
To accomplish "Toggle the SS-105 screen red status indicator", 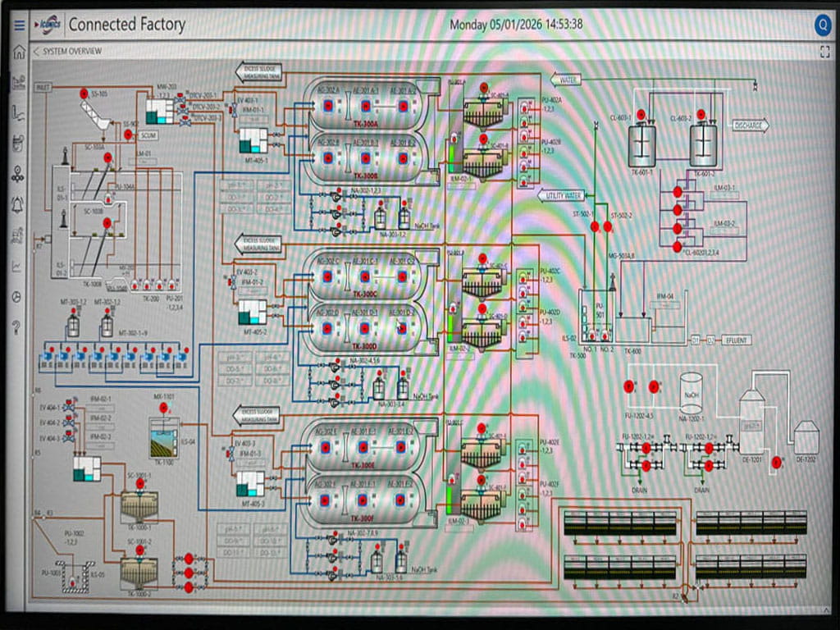I will click(84, 94).
